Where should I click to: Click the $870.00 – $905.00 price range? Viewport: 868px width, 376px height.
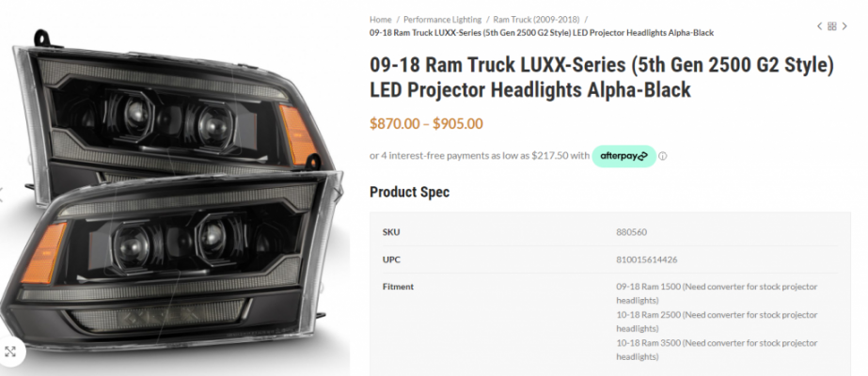click(x=426, y=123)
